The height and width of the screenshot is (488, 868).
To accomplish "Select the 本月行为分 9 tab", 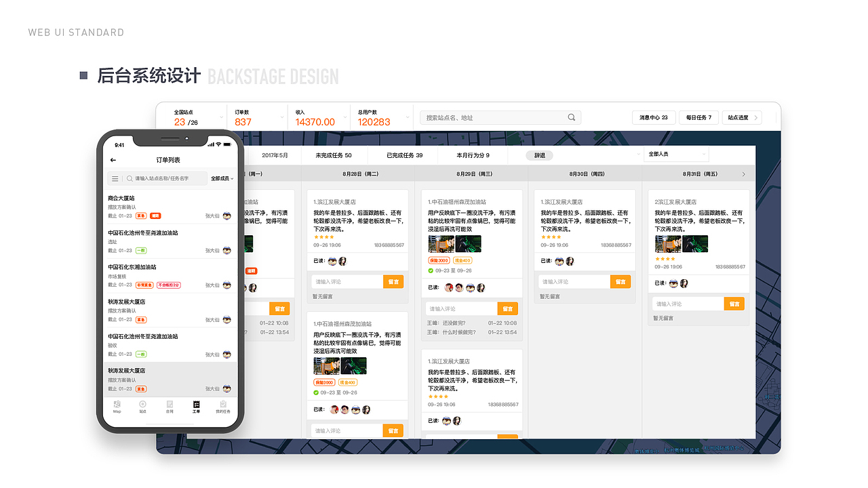I will [473, 155].
